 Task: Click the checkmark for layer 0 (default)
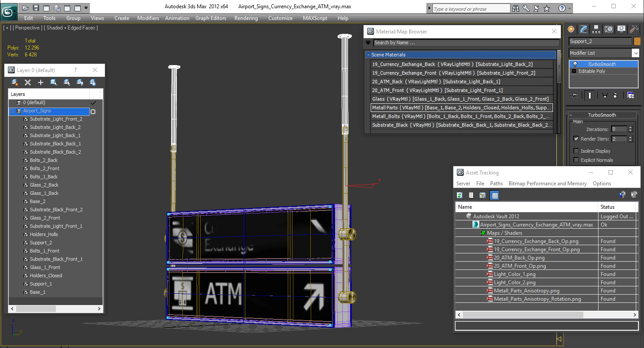tap(93, 103)
